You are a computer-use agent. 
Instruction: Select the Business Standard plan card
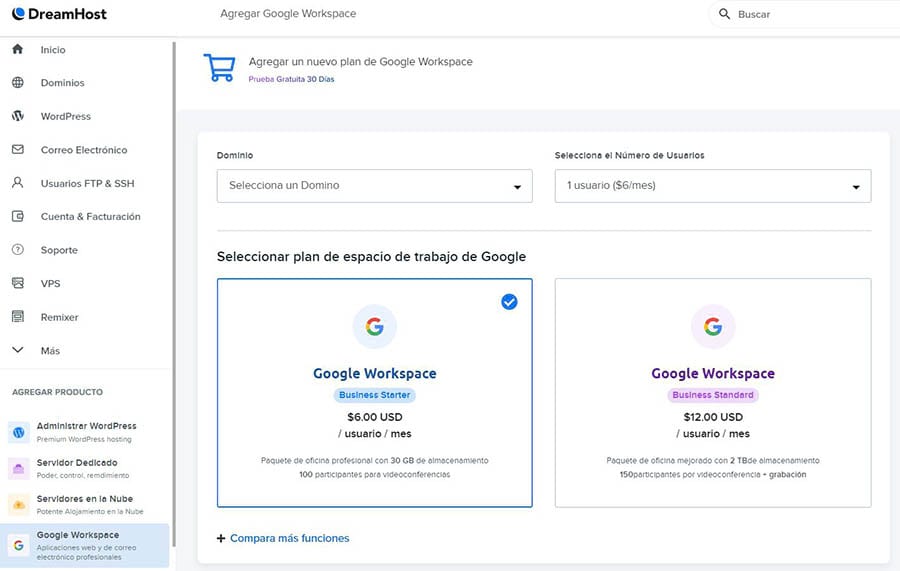[712, 392]
